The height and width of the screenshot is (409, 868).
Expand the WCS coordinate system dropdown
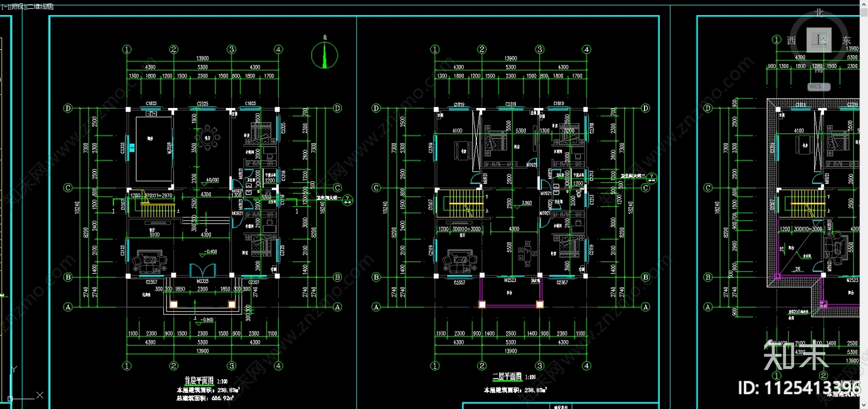pos(819,87)
